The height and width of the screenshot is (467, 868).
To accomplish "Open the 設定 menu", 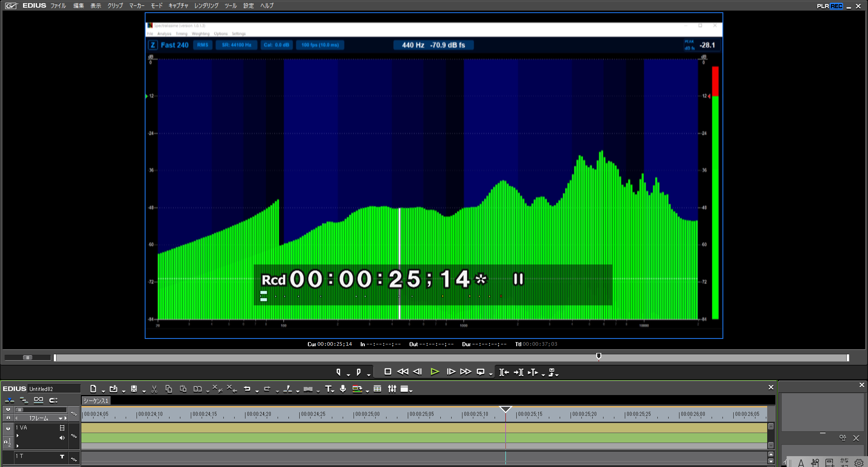I will pyautogui.click(x=249, y=6).
